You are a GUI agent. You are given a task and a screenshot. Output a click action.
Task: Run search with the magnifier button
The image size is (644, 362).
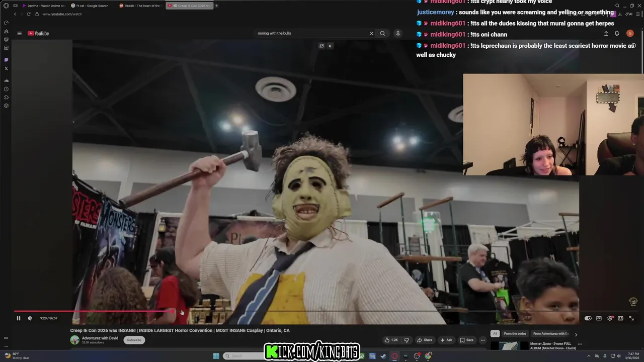(382, 33)
